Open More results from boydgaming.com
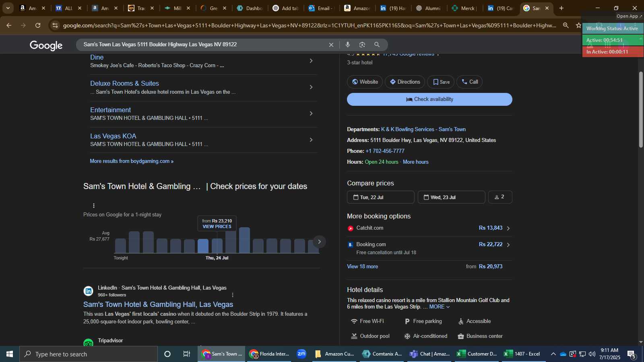 132,161
